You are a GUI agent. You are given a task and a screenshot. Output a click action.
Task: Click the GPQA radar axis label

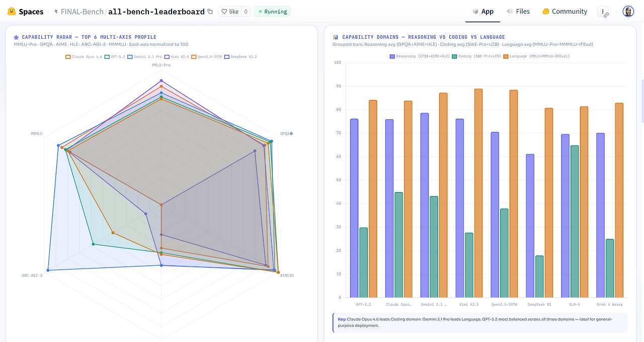pyautogui.click(x=287, y=134)
